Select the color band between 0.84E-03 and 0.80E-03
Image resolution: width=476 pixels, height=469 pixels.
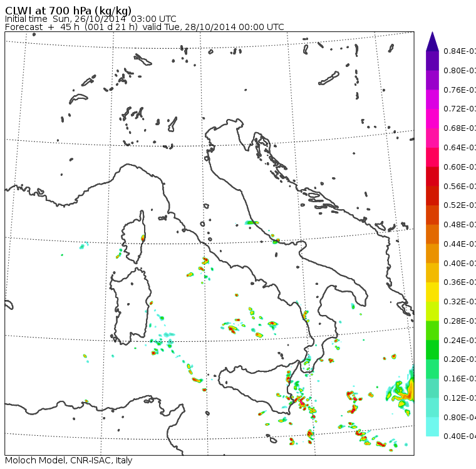pos(432,61)
